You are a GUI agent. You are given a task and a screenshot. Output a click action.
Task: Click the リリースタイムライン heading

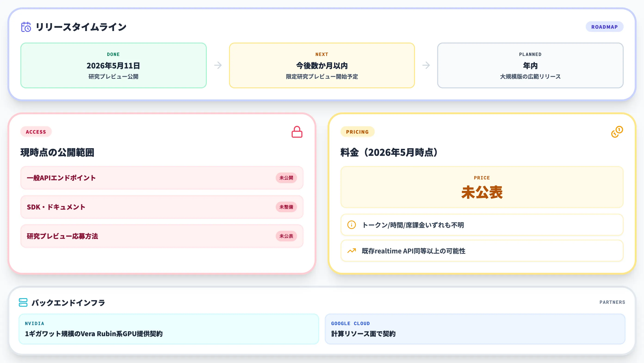[x=81, y=27]
